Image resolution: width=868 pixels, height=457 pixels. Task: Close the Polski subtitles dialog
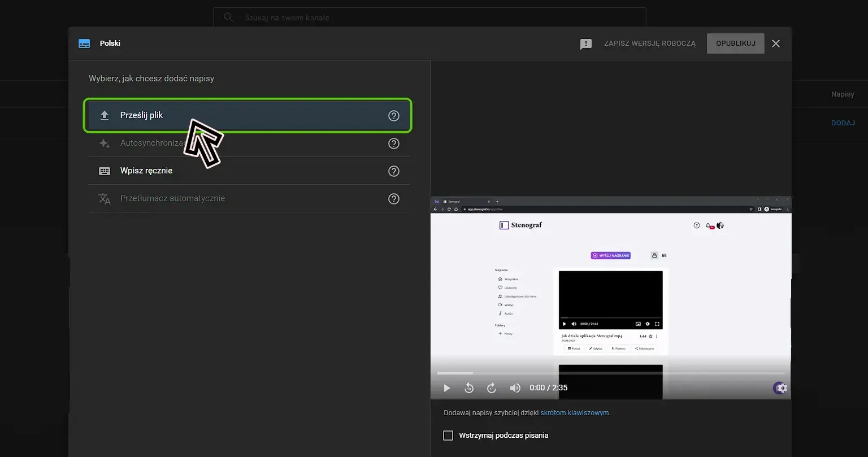click(776, 43)
